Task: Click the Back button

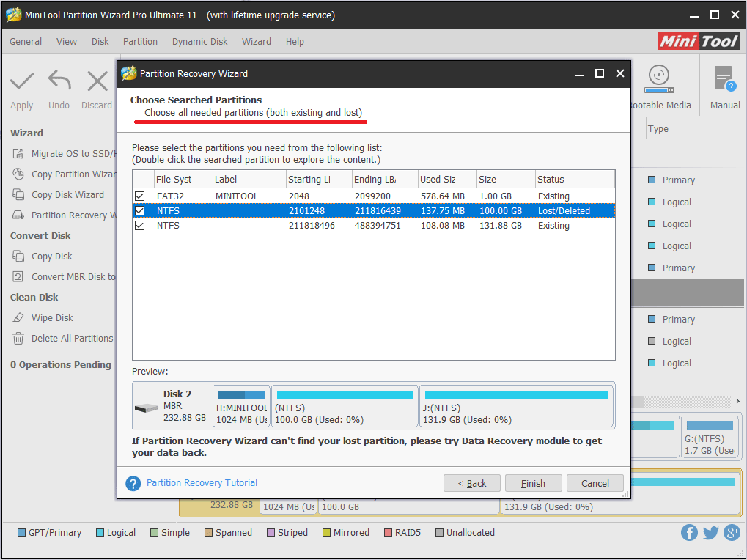Action: [471, 483]
